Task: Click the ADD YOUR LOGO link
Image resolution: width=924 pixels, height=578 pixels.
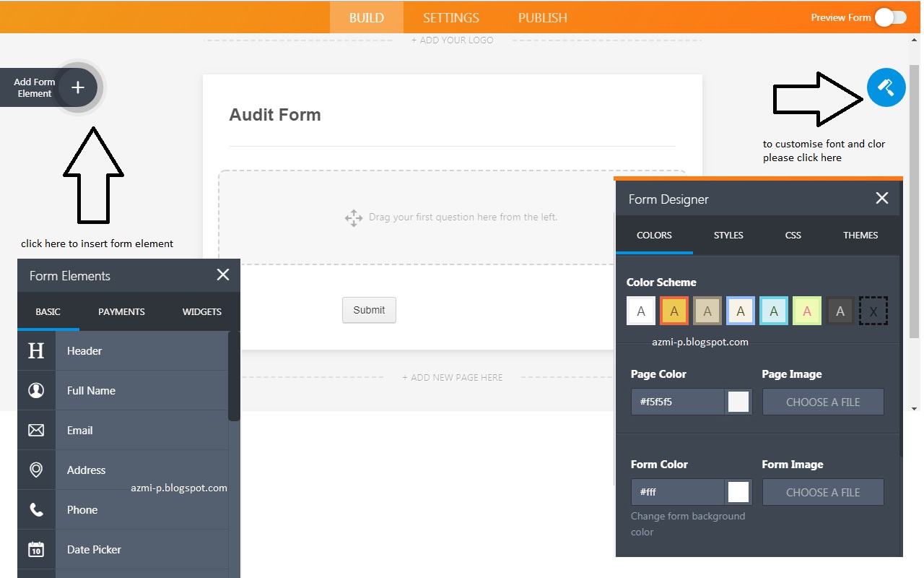Action: pyautogui.click(x=453, y=40)
